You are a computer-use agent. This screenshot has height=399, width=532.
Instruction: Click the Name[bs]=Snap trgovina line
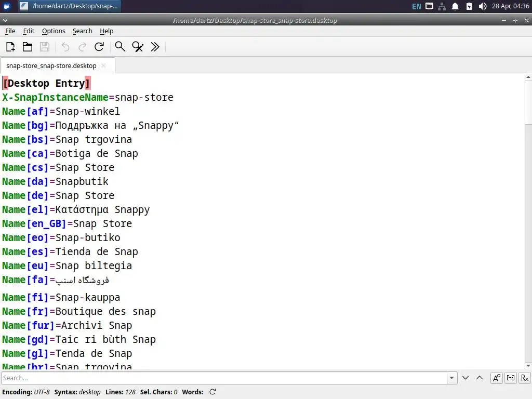coord(67,139)
